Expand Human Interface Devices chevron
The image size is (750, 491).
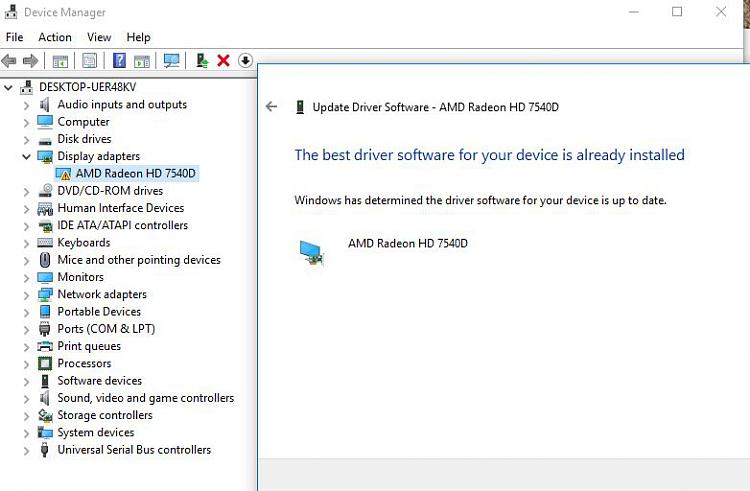coord(26,208)
